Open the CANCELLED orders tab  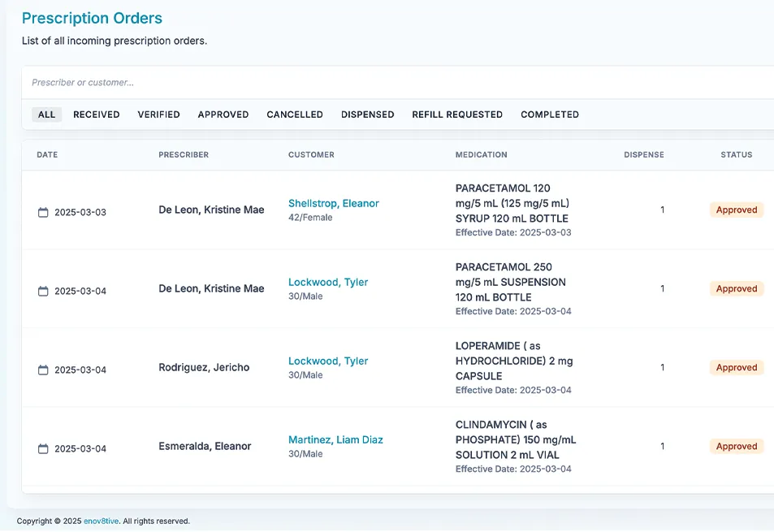(x=295, y=115)
